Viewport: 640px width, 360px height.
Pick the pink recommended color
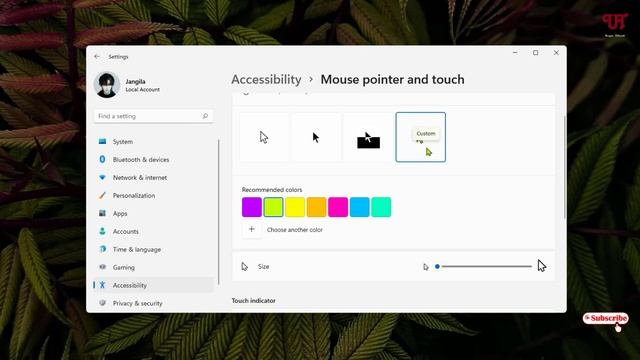tap(338, 207)
